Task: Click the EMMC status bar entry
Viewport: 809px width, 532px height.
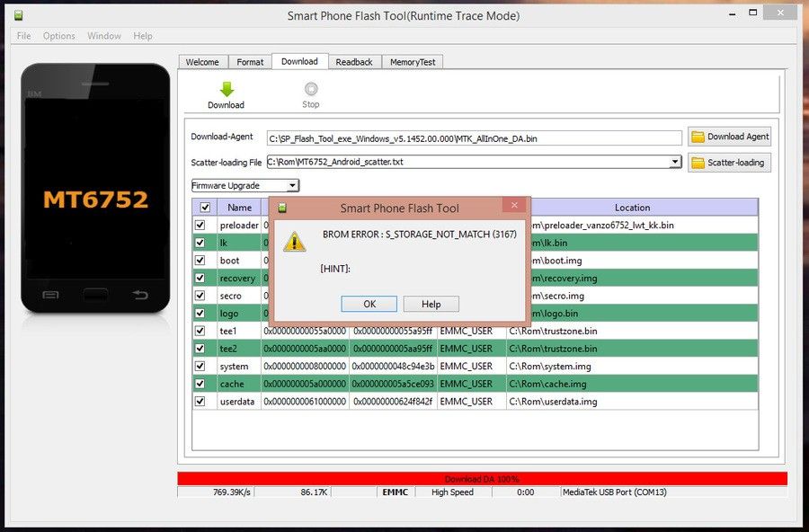Action: [396, 492]
